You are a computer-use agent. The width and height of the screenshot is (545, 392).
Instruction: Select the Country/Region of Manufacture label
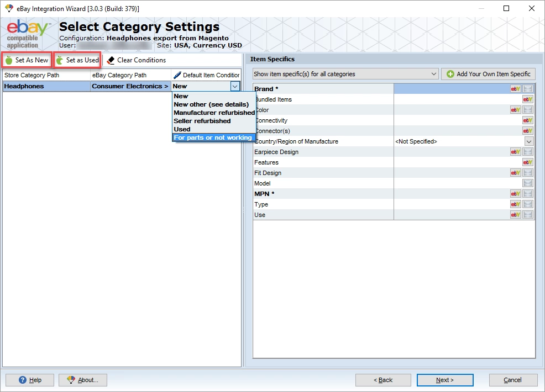click(x=296, y=141)
